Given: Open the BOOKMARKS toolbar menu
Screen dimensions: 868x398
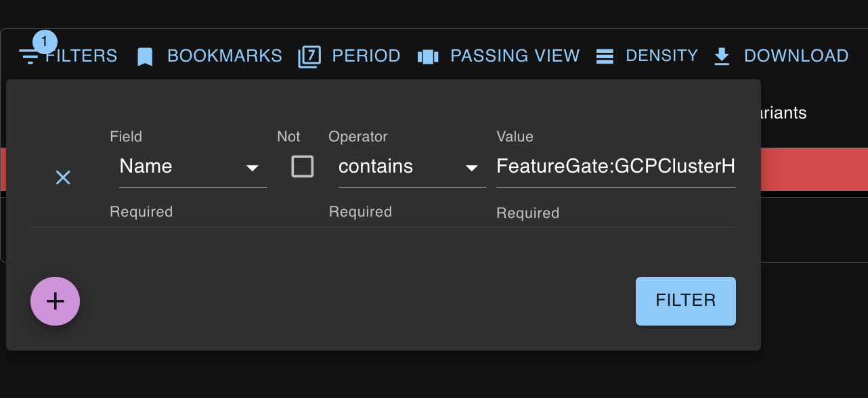Looking at the screenshot, I should point(224,56).
